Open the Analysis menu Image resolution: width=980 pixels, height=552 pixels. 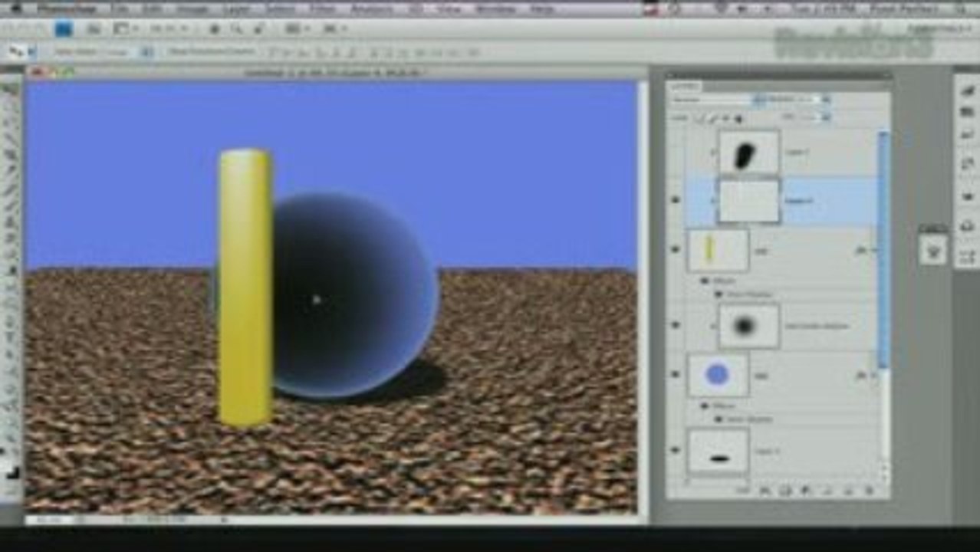coord(372,8)
